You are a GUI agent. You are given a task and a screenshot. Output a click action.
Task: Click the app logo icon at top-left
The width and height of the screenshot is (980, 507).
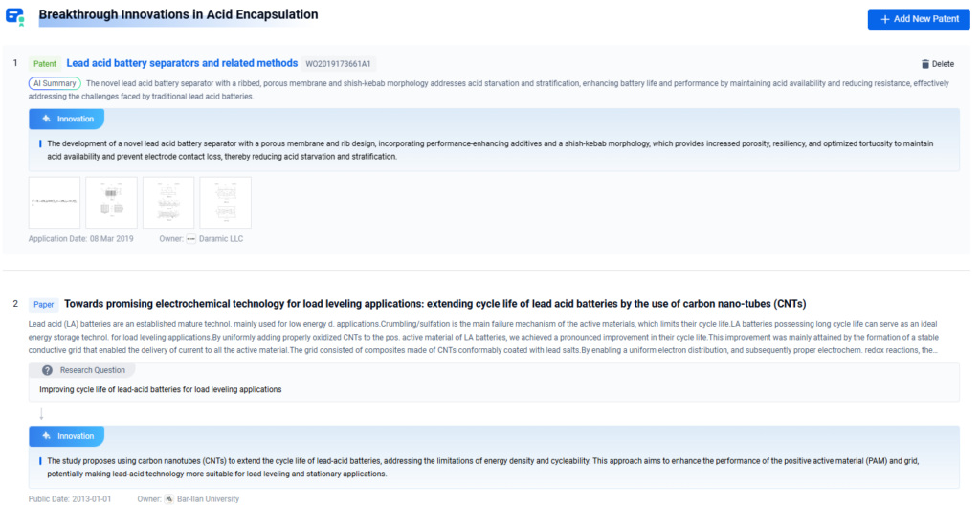pyautogui.click(x=16, y=18)
